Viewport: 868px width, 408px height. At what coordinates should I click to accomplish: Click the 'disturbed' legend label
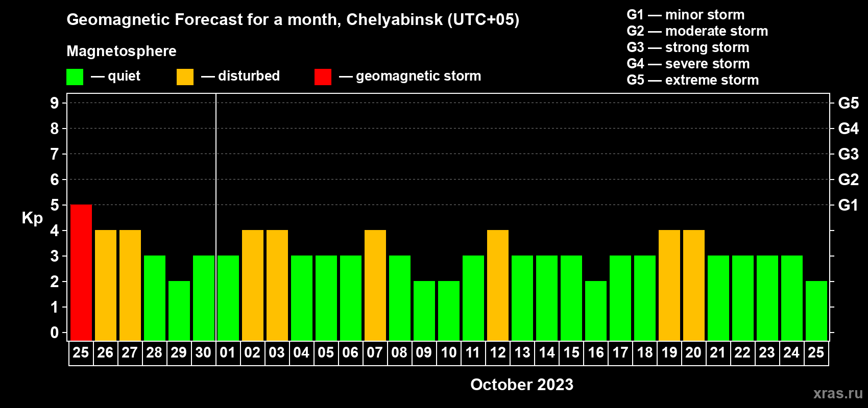tap(249, 76)
